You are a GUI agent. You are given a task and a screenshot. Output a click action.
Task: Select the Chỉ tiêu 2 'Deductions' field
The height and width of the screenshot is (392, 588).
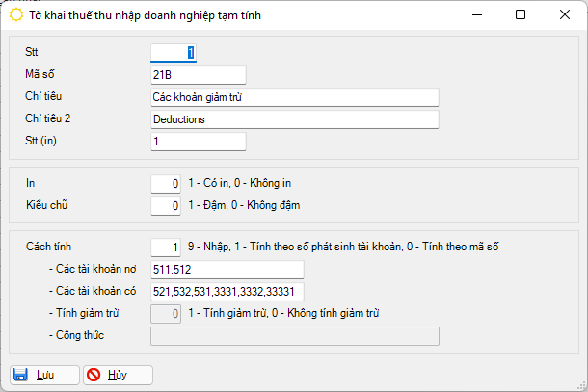tap(294, 119)
